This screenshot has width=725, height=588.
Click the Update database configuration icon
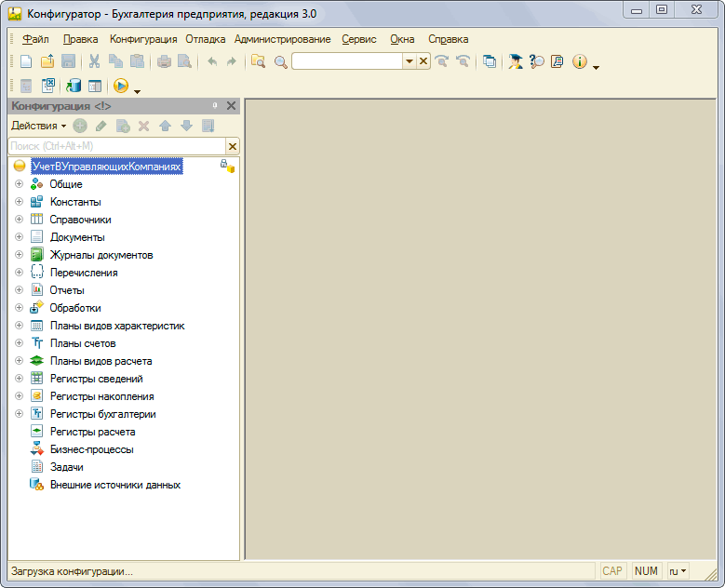(x=73, y=86)
